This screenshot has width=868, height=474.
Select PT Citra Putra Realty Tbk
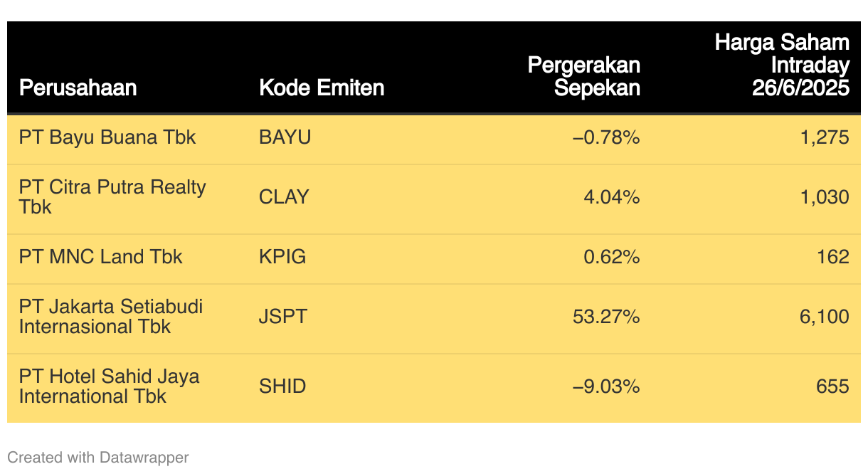(112, 197)
